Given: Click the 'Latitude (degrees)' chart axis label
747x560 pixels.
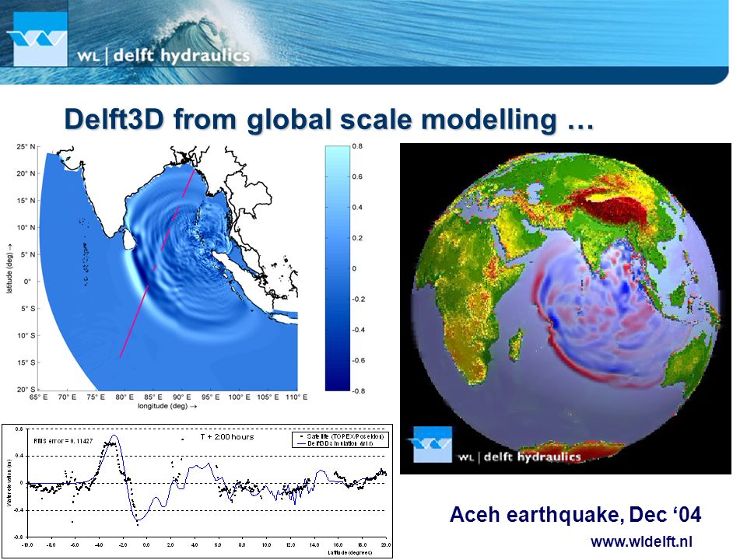Looking at the screenshot, I should (349, 553).
